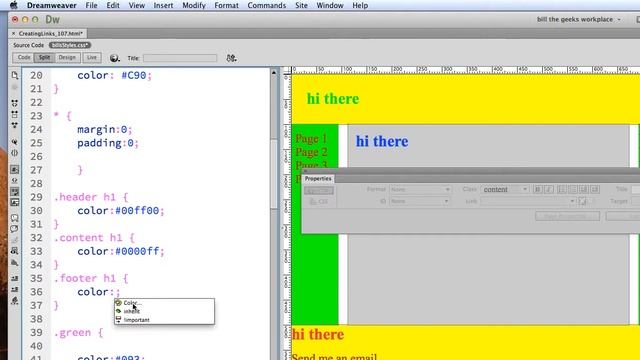Viewport: 640px width, 360px height.
Task: Open the ID dropdown in Properties
Action: tap(420, 201)
